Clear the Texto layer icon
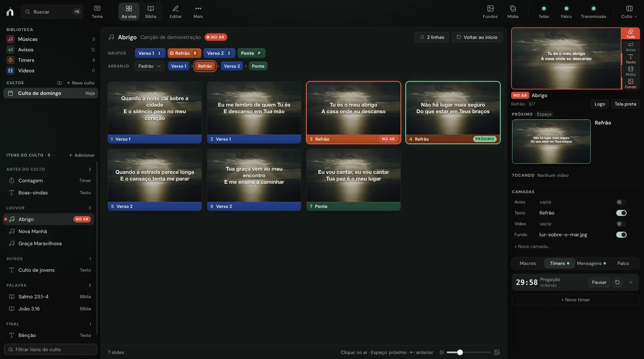 631,59
